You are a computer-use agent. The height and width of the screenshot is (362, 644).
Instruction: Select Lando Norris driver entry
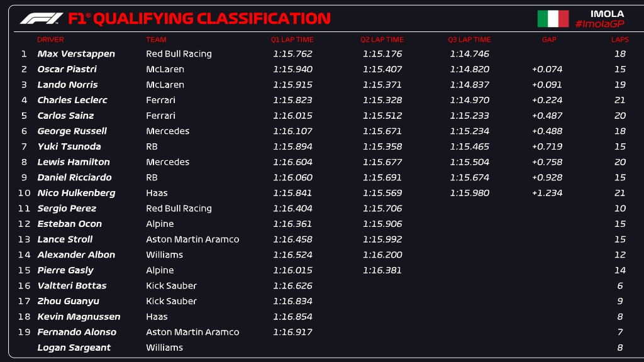pos(67,85)
